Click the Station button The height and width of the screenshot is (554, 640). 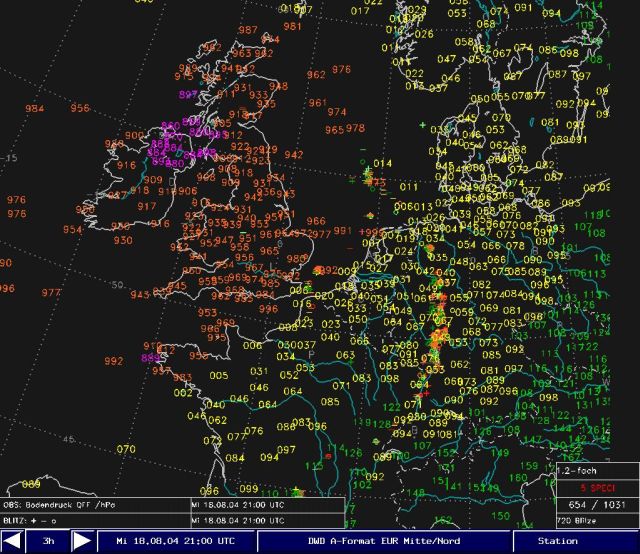coord(557,541)
